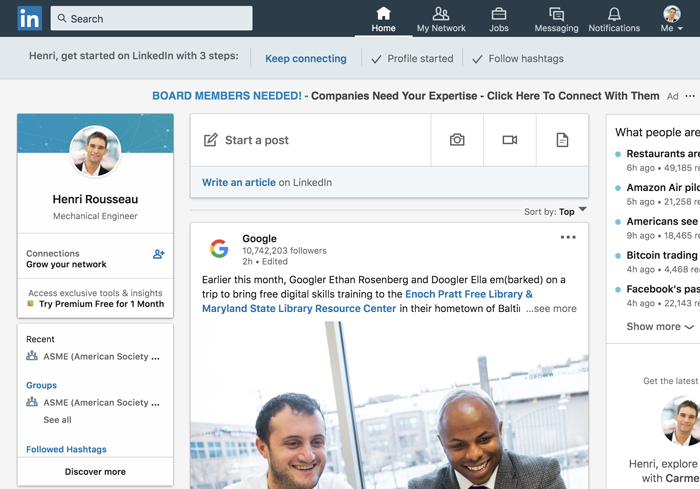Click the add connections person icon

tap(158, 255)
